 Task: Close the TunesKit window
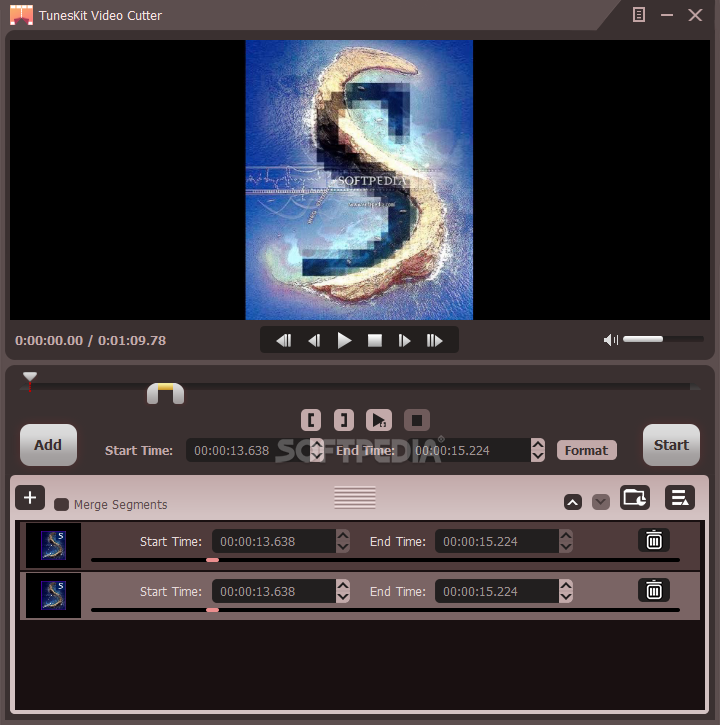(695, 15)
